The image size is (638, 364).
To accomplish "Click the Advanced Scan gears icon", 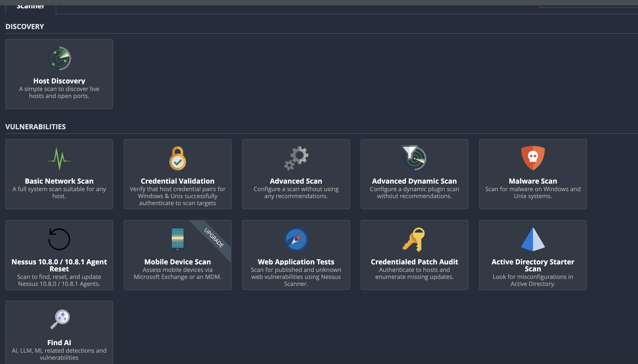I will click(x=296, y=158).
